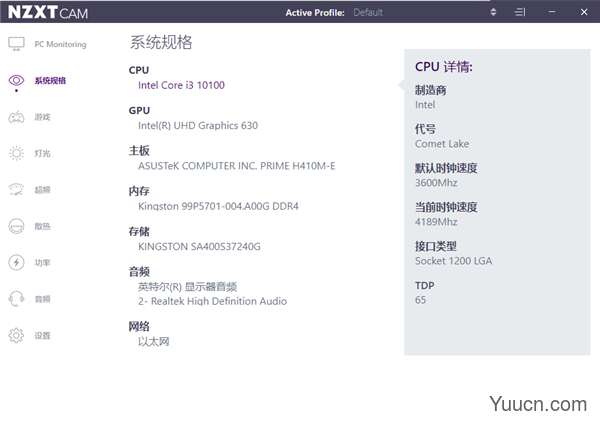Screen dimensions: 600x434
Task: Click the CPU section heading
Action: (139, 70)
